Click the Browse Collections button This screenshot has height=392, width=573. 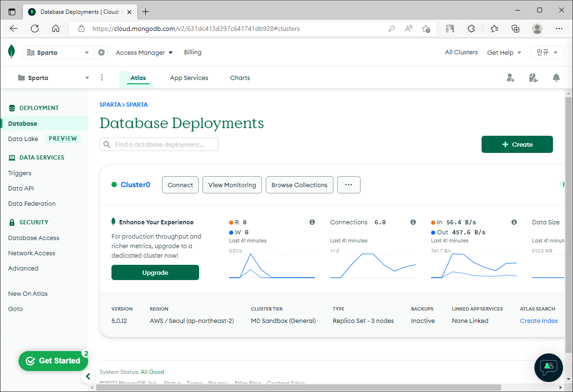coord(300,185)
